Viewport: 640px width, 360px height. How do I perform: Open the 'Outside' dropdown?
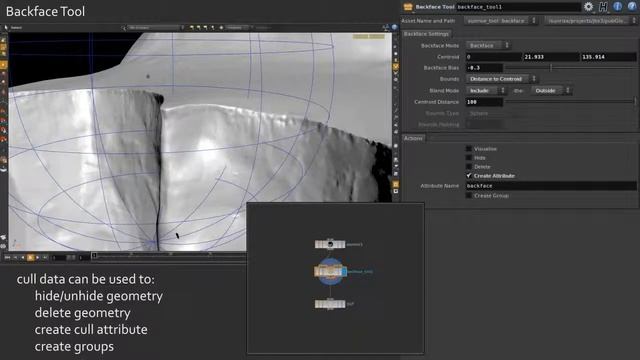pyautogui.click(x=551, y=90)
